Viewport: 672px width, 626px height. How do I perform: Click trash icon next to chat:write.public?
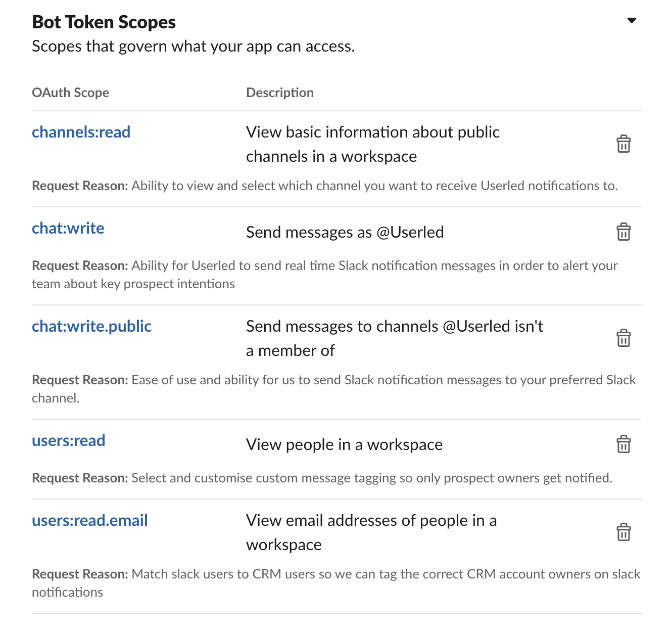[x=623, y=338]
